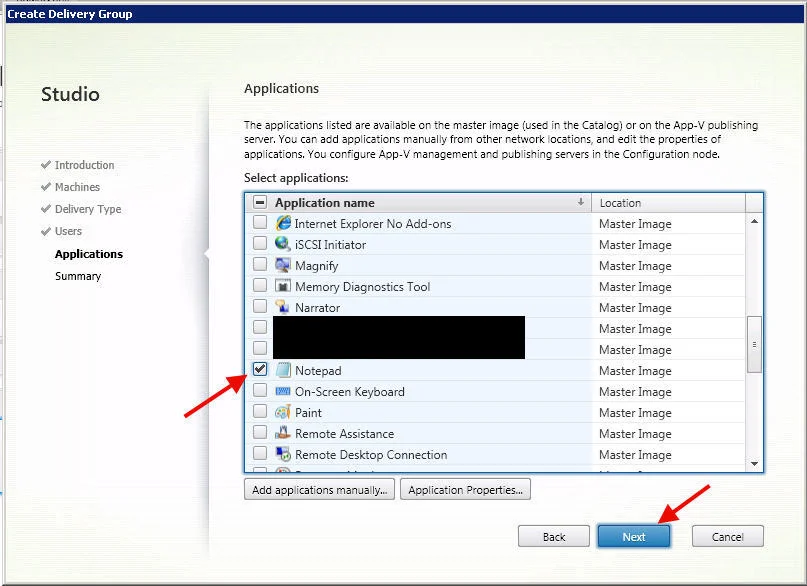807x586 pixels.
Task: Check the Remote Assistance checkbox
Action: (x=260, y=432)
